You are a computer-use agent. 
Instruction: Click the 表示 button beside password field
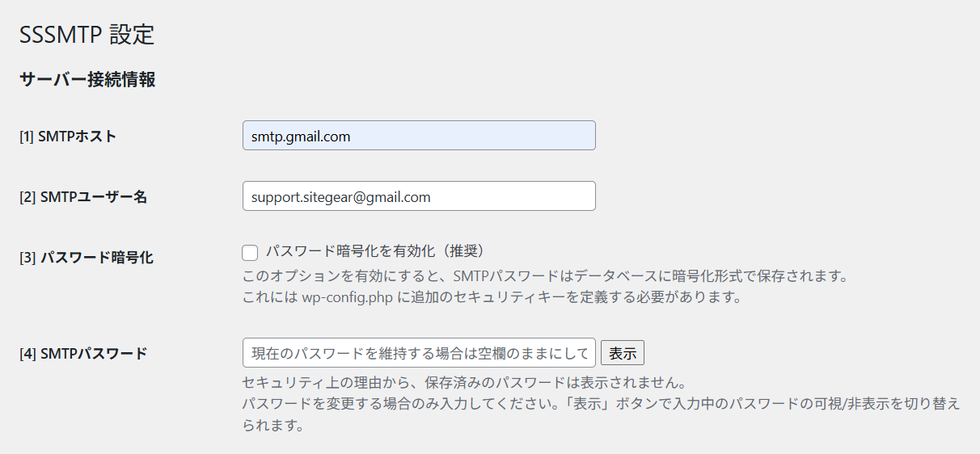tap(623, 353)
